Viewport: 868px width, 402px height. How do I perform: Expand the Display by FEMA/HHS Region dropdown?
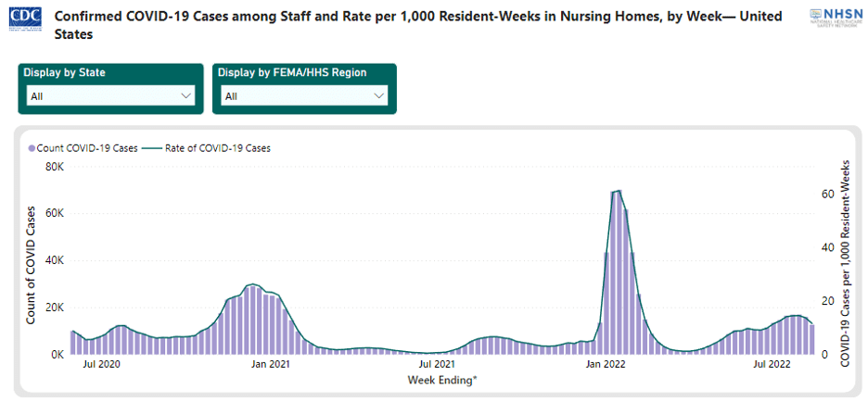coord(303,95)
